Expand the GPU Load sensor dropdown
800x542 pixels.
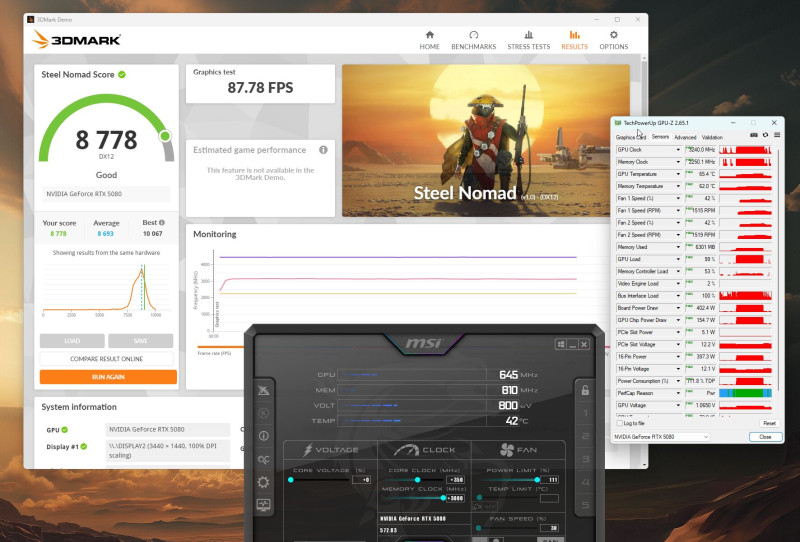coord(678,259)
